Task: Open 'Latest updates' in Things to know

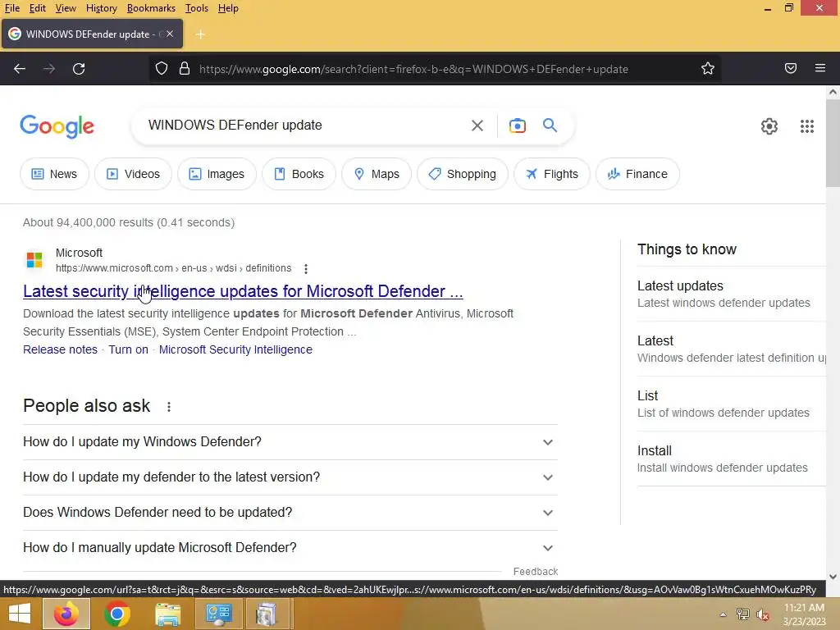Action: (x=731, y=294)
